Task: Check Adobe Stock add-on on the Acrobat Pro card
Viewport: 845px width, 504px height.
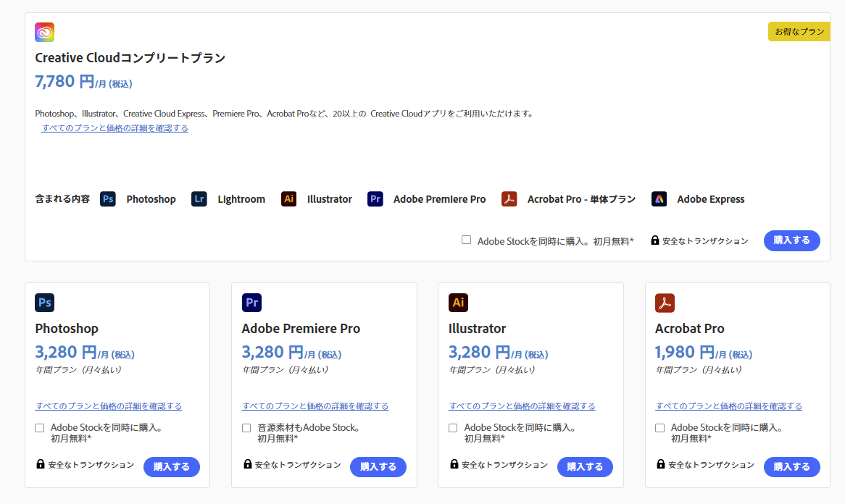Action: click(x=659, y=428)
